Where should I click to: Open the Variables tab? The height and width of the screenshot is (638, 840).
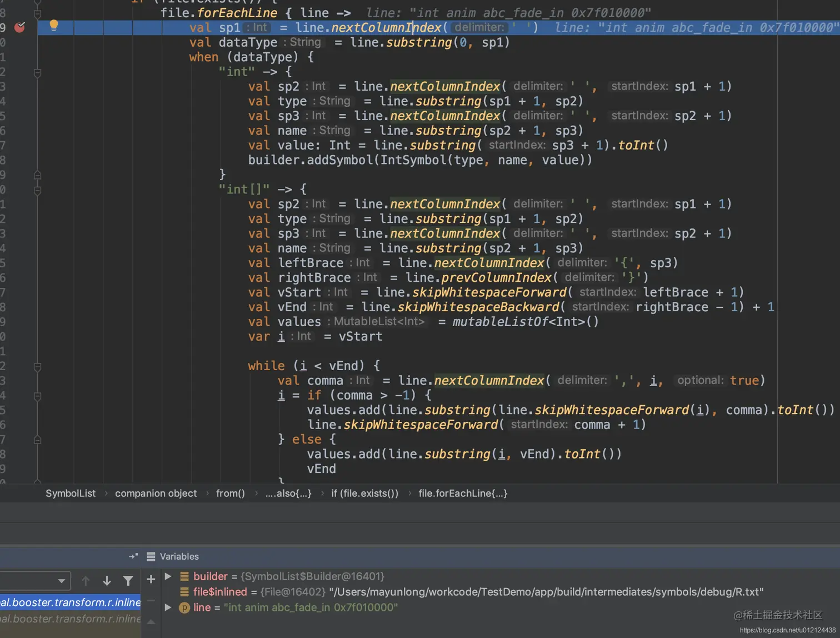(179, 556)
